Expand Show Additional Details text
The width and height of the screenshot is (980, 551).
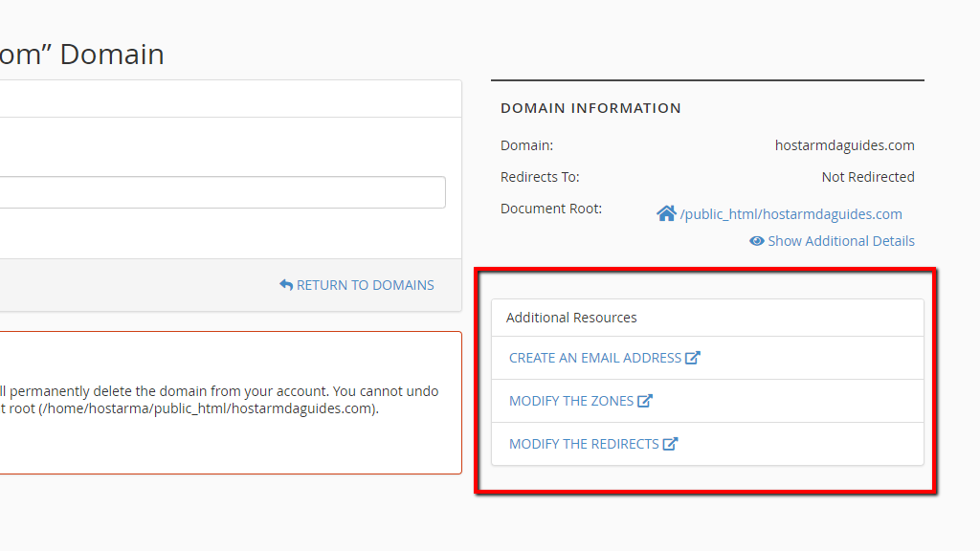tap(840, 241)
